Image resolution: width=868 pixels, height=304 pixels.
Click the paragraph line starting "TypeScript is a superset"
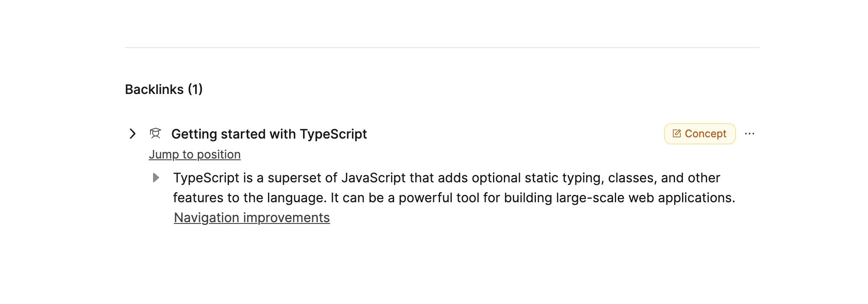coord(446,178)
